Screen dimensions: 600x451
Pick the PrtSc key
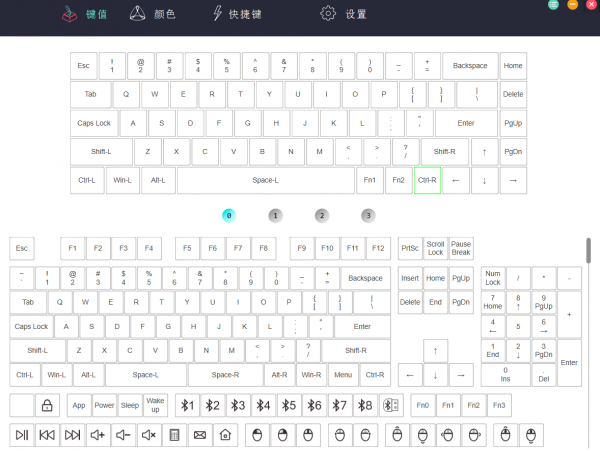click(x=410, y=248)
